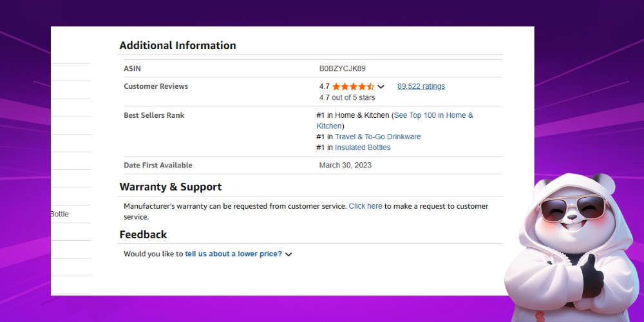
Task: Go to the Insulated Bottles category link
Action: click(x=363, y=147)
